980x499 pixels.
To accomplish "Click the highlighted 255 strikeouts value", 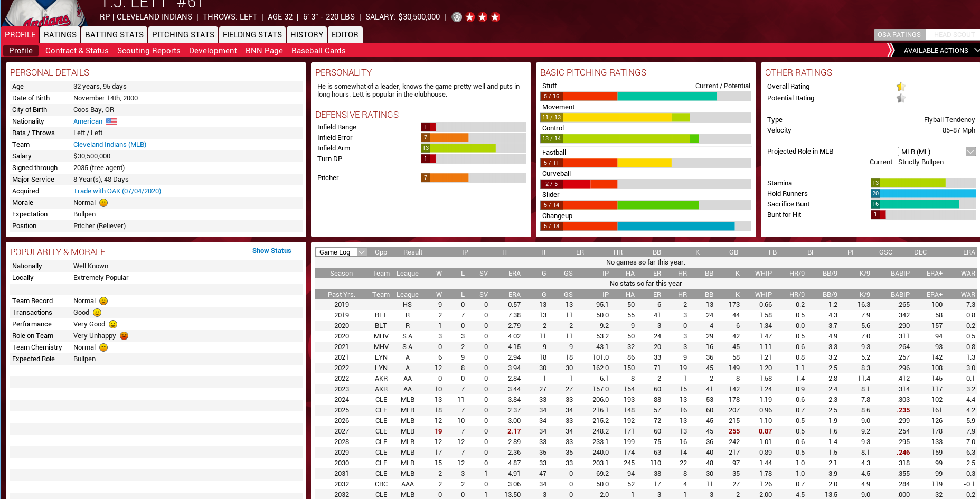I will 734,431.
